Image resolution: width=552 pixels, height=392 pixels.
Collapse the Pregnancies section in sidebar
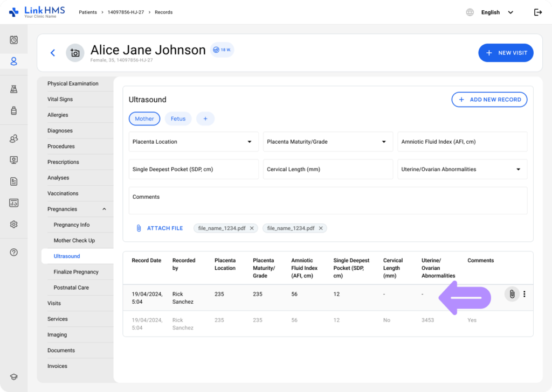click(104, 209)
